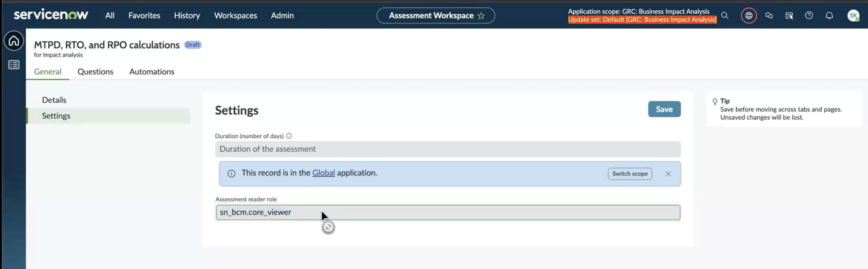Image resolution: width=868 pixels, height=269 pixels.
Task: Click the MTPD, RTO, and RPO calculations title
Action: pos(107,45)
